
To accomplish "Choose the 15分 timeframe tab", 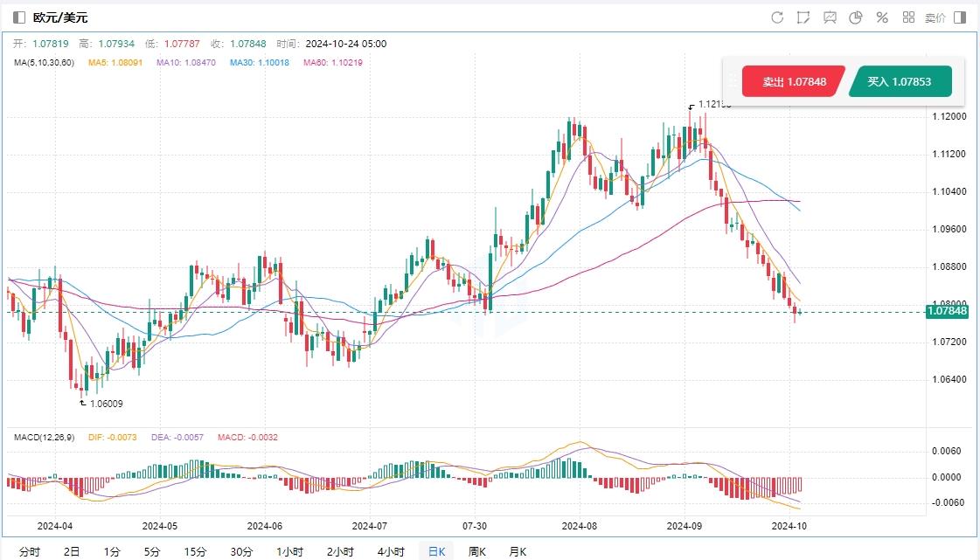I will pos(195,551).
